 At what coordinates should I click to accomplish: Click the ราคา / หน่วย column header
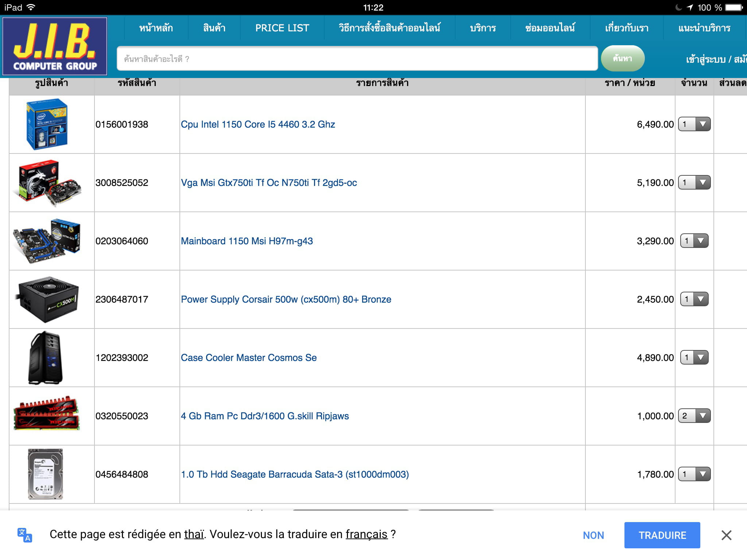point(630,83)
